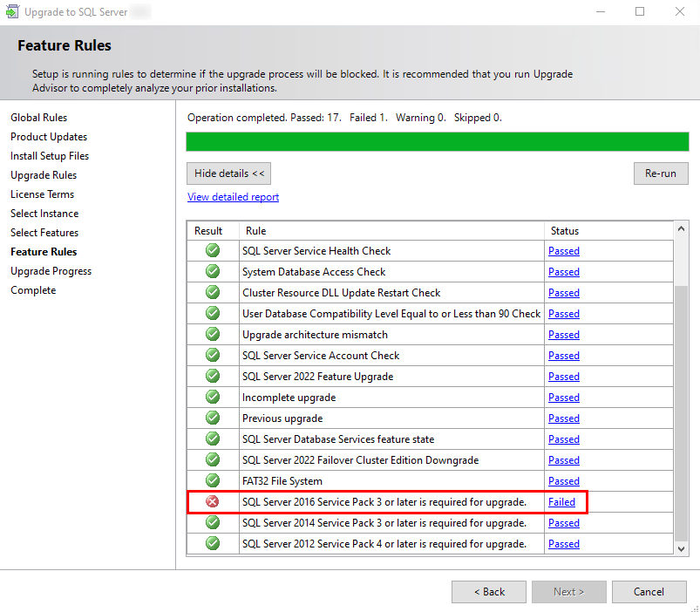Open Passed status for Incomplete upgrade

[564, 398]
